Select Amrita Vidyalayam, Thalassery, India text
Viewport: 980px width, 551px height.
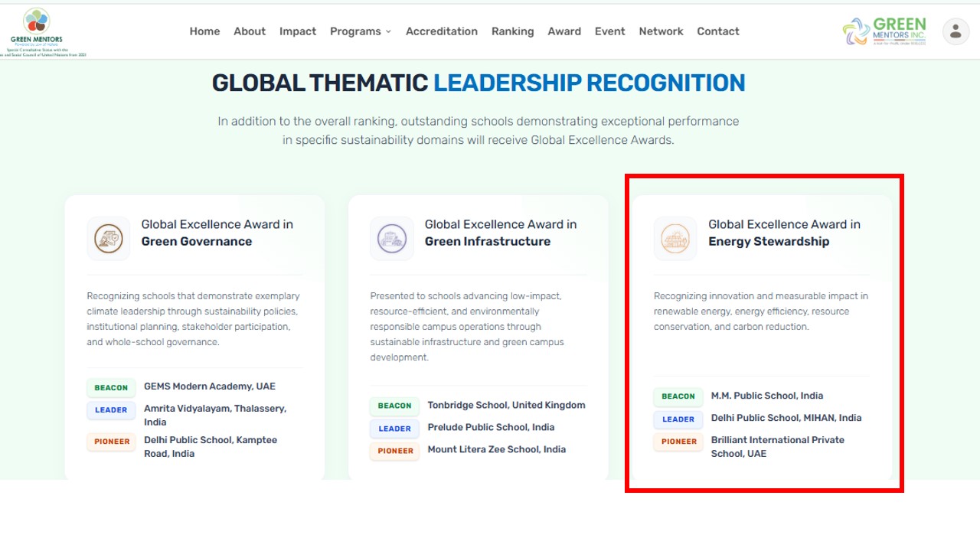pyautogui.click(x=215, y=416)
